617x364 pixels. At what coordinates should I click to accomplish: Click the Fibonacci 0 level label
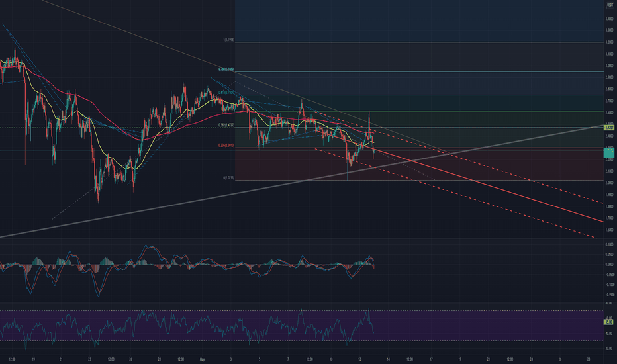tap(228, 178)
